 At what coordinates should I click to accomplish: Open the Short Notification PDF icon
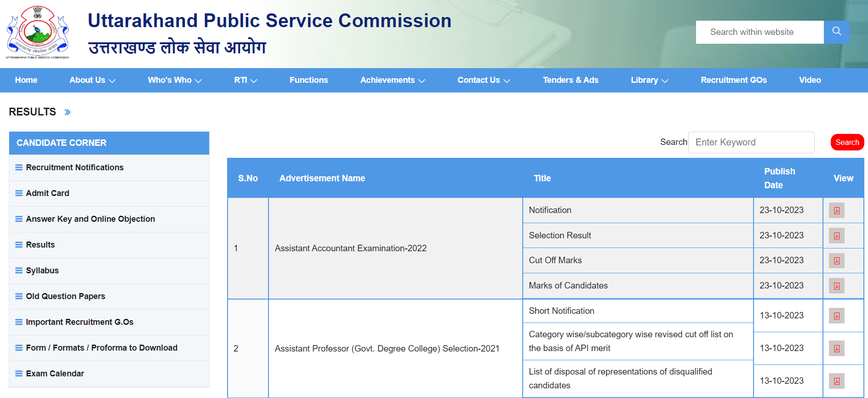click(x=836, y=316)
